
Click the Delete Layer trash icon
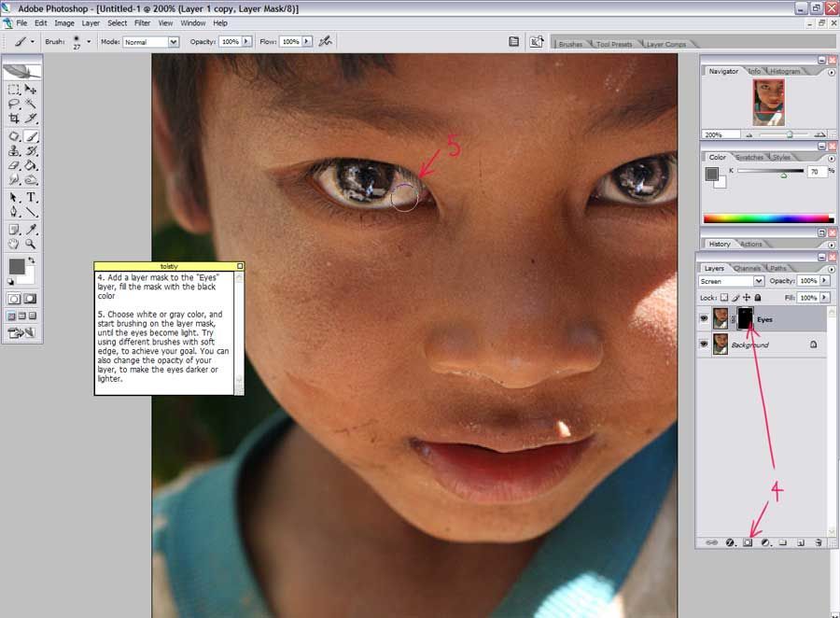819,542
